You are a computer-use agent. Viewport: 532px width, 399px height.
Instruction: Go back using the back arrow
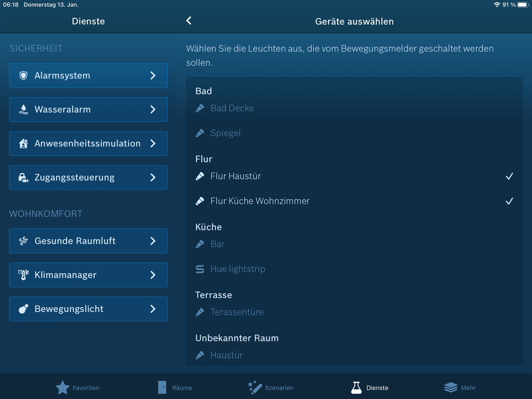click(x=189, y=21)
